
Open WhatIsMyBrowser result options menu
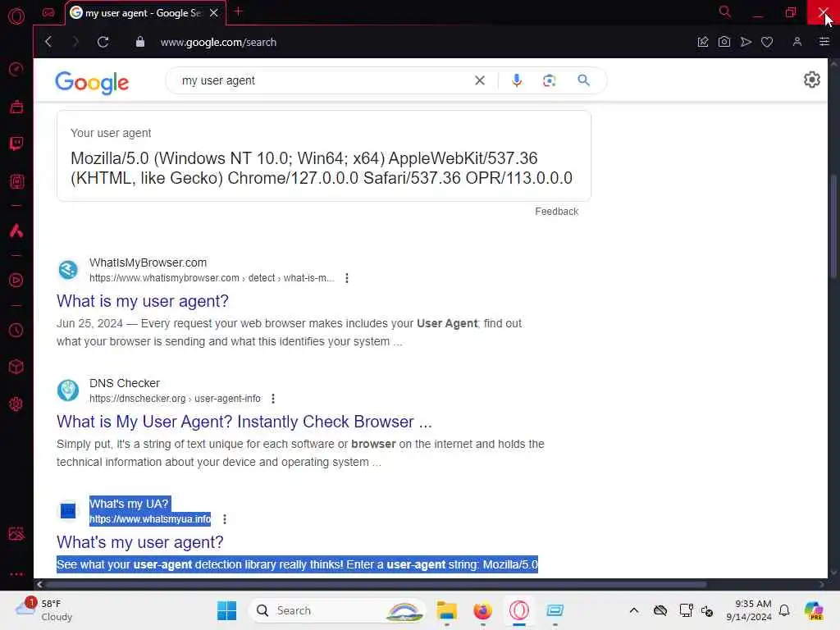point(347,278)
